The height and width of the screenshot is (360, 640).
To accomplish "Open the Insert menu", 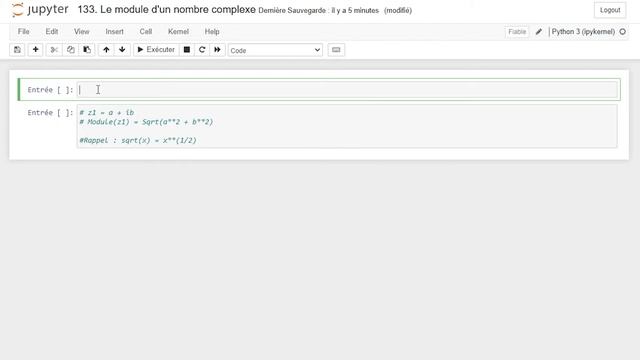I will (x=114, y=31).
